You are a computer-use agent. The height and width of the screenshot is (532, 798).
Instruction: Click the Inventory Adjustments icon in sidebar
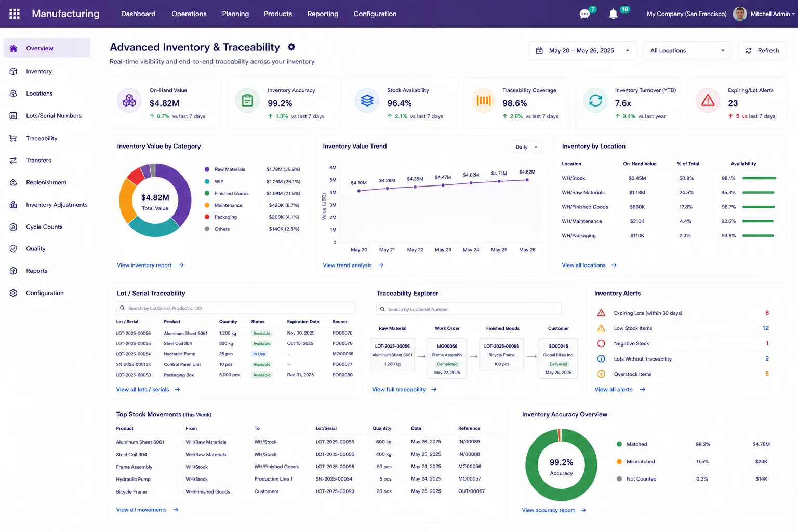(x=14, y=205)
